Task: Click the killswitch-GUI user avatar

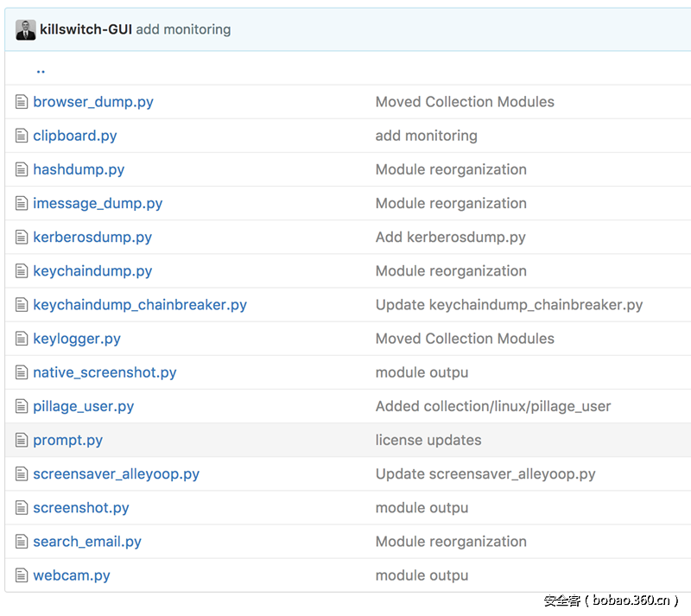Action: tap(25, 29)
